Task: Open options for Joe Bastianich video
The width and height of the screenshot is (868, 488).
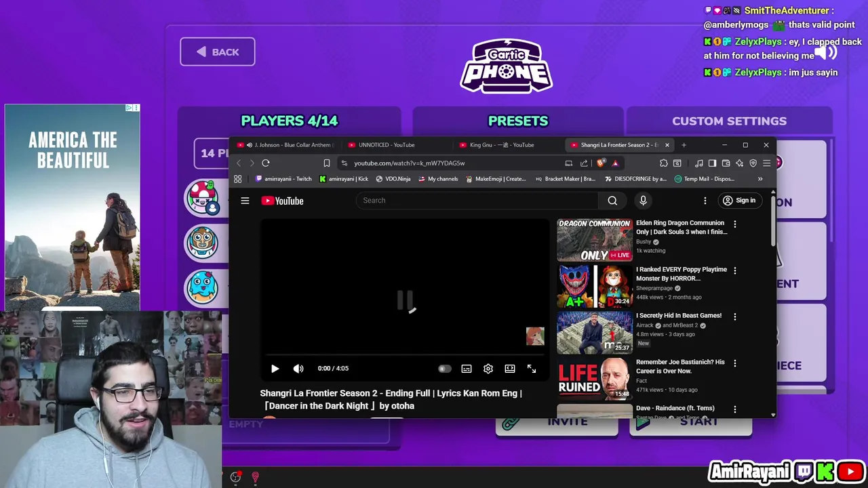Action: [734, 363]
